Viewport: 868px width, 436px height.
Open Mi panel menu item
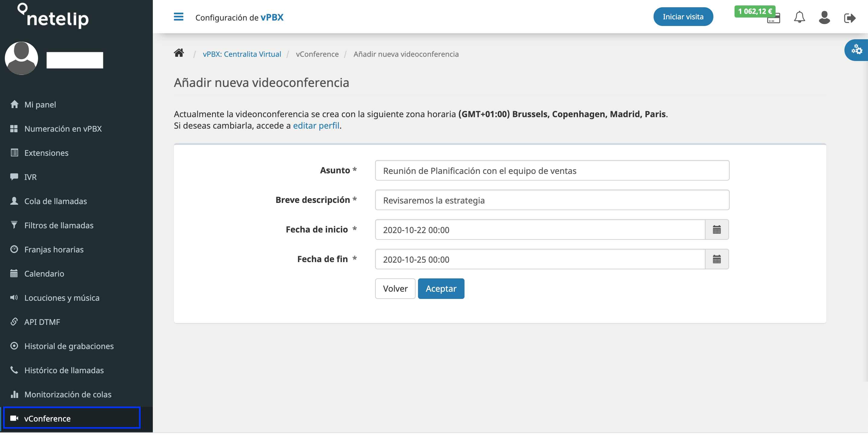click(x=76, y=104)
